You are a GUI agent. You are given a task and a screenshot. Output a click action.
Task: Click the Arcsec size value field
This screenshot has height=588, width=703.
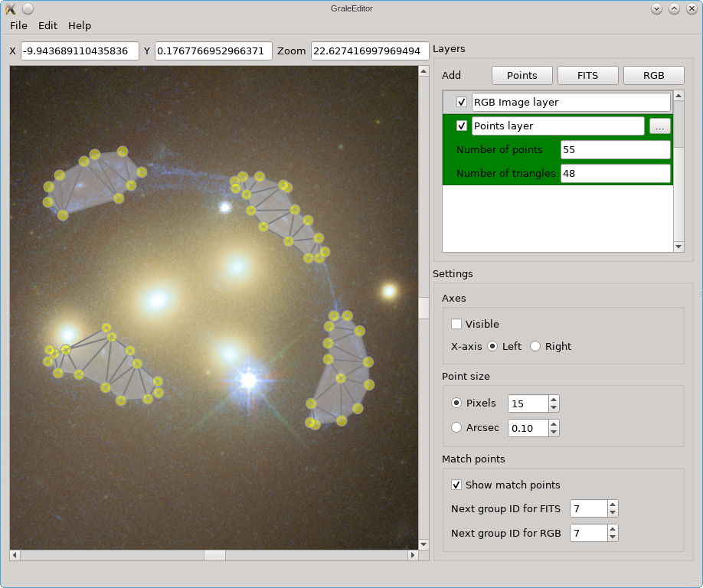click(x=528, y=428)
